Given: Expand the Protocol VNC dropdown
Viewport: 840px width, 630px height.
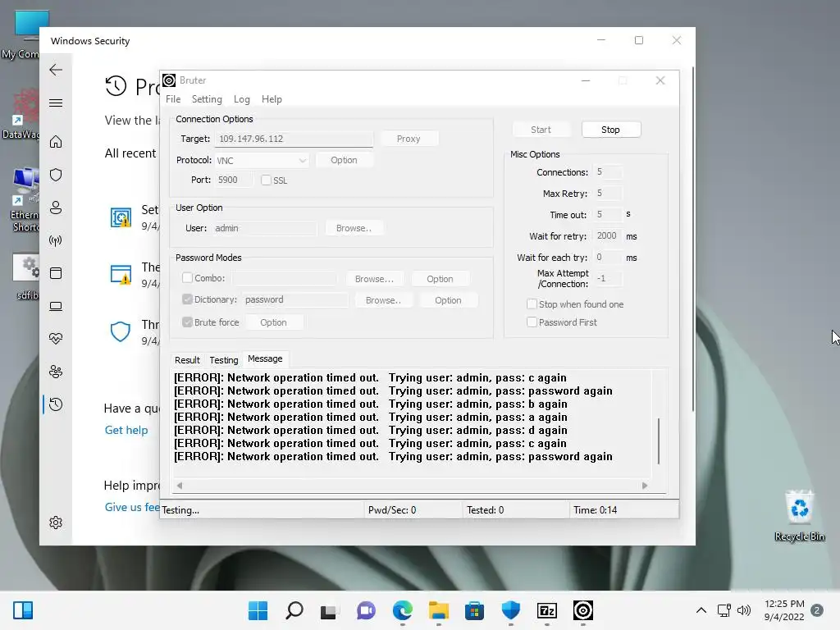Looking at the screenshot, I should [302, 161].
